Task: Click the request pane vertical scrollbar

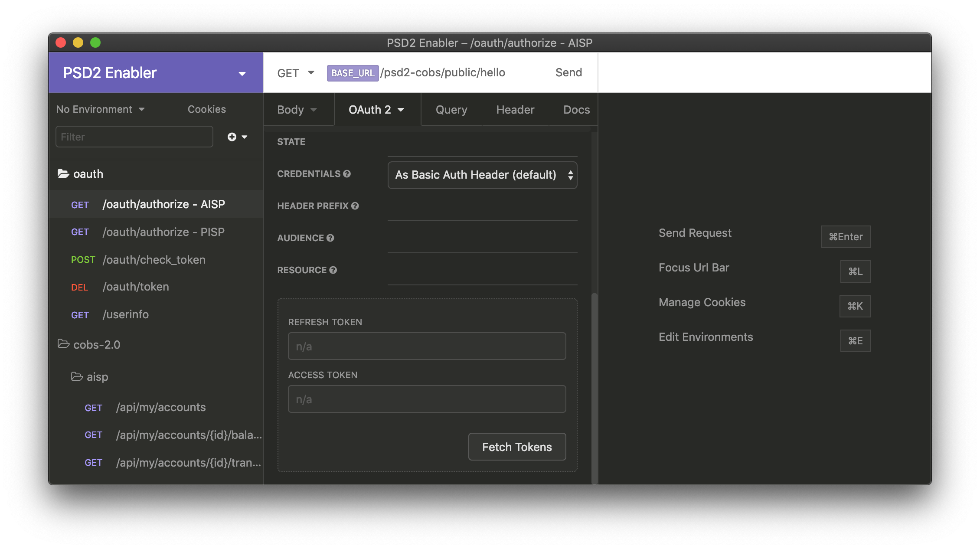Action: pos(595,388)
